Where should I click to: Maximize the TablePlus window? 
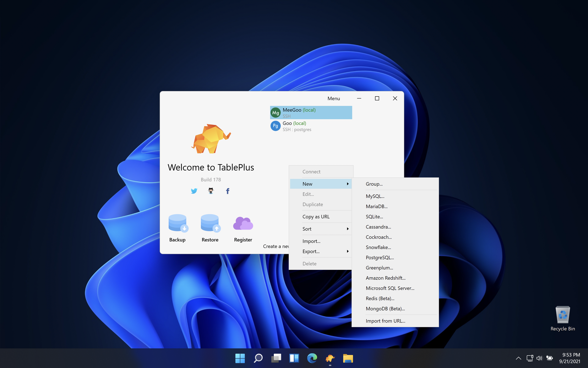pyautogui.click(x=377, y=98)
